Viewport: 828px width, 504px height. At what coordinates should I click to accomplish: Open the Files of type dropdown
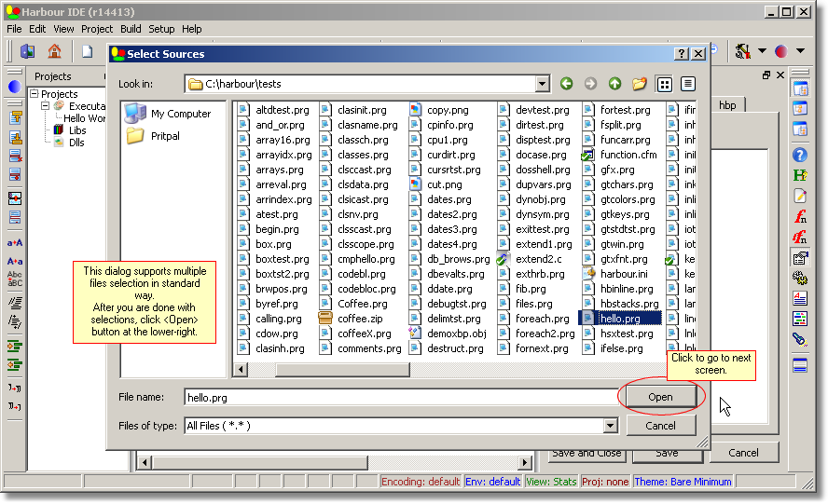[611, 426]
